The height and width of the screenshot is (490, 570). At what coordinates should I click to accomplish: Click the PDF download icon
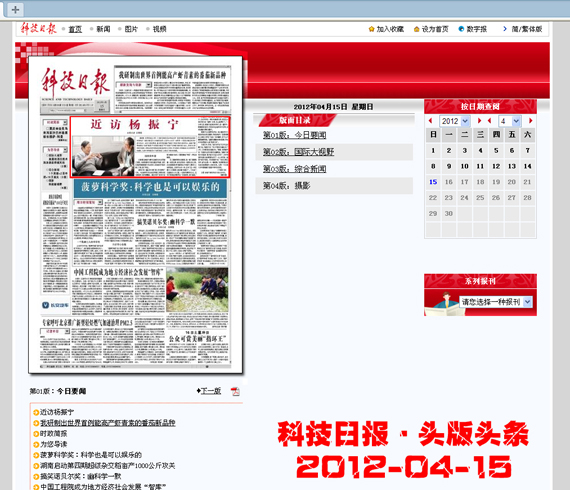235,391
